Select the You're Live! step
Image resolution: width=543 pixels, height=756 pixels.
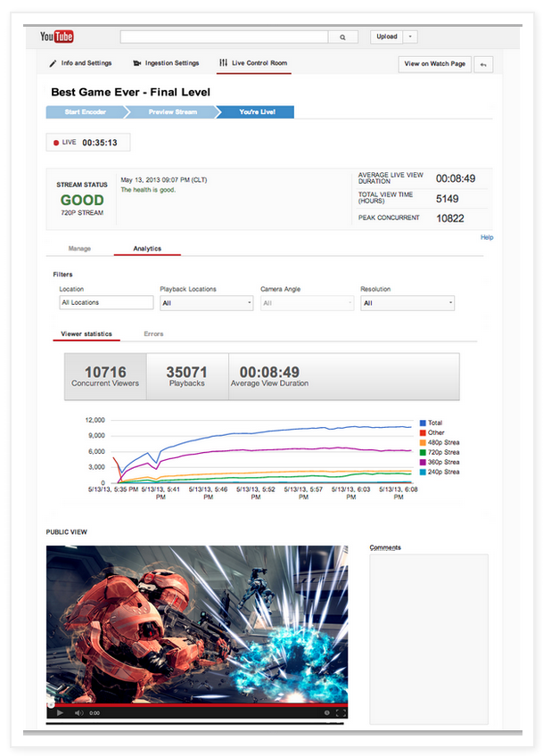[x=257, y=111]
